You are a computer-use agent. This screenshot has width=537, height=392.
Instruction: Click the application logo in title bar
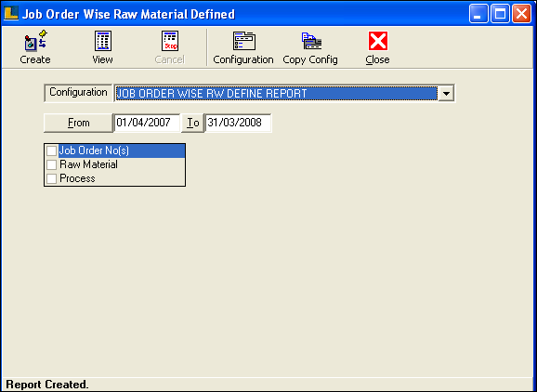coord(10,14)
